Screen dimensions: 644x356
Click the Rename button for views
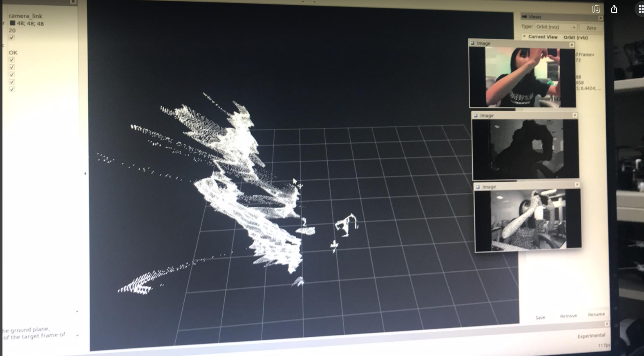596,314
